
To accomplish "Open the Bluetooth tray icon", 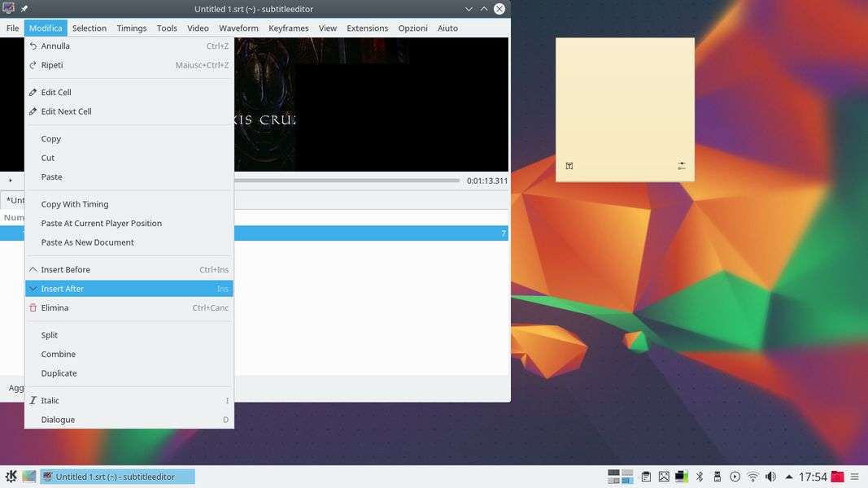I will 699,477.
